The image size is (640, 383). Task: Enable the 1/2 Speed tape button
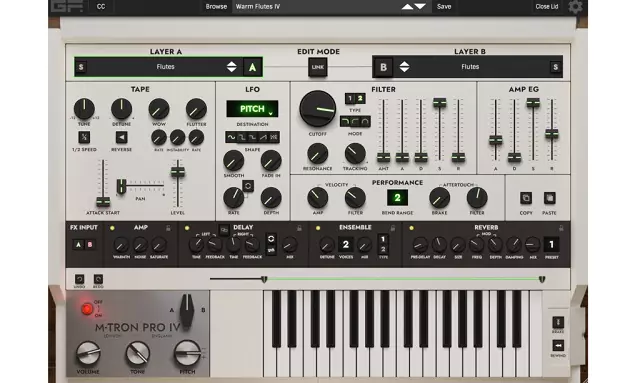click(x=84, y=137)
